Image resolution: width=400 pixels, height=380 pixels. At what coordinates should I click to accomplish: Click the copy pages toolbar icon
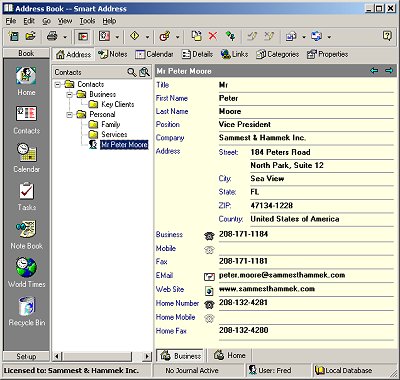(196, 36)
